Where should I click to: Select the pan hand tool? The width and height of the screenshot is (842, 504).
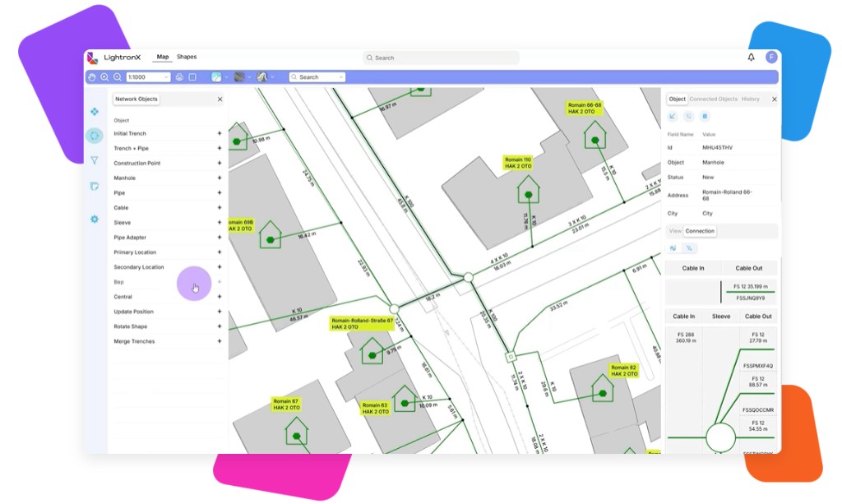pyautogui.click(x=92, y=77)
